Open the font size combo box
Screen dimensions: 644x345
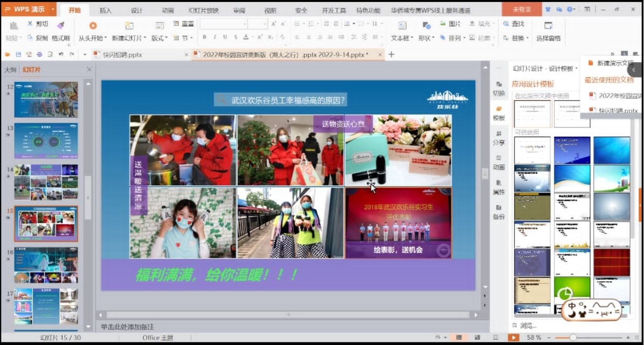257,24
